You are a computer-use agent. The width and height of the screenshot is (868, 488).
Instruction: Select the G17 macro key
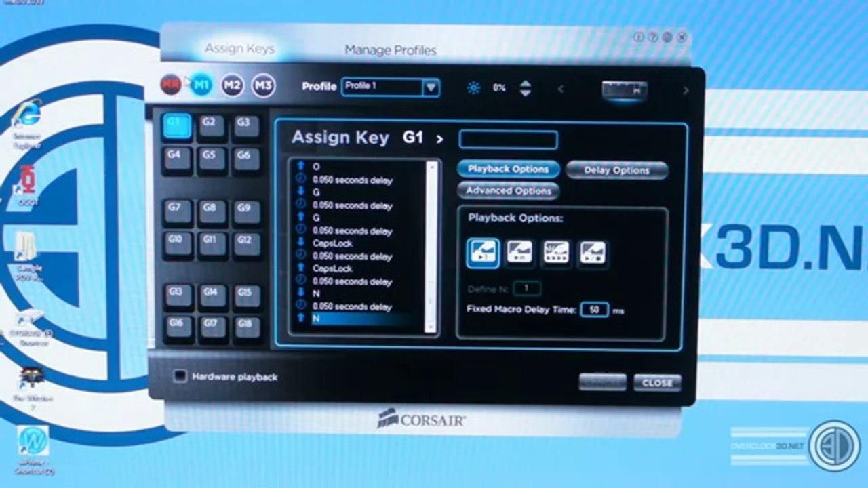212,328
